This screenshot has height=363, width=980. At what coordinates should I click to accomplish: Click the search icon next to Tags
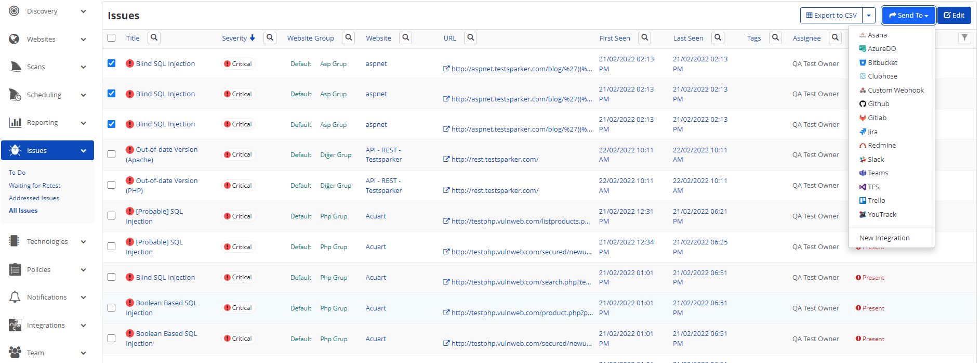click(775, 37)
